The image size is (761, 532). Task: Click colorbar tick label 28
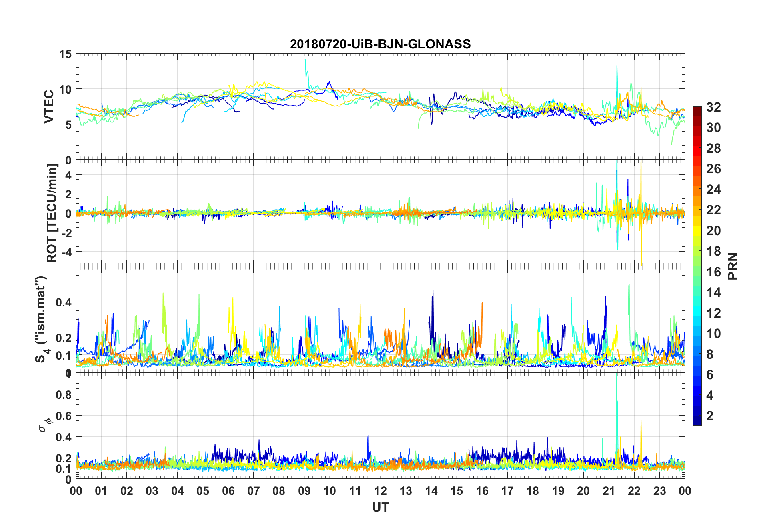point(713,148)
